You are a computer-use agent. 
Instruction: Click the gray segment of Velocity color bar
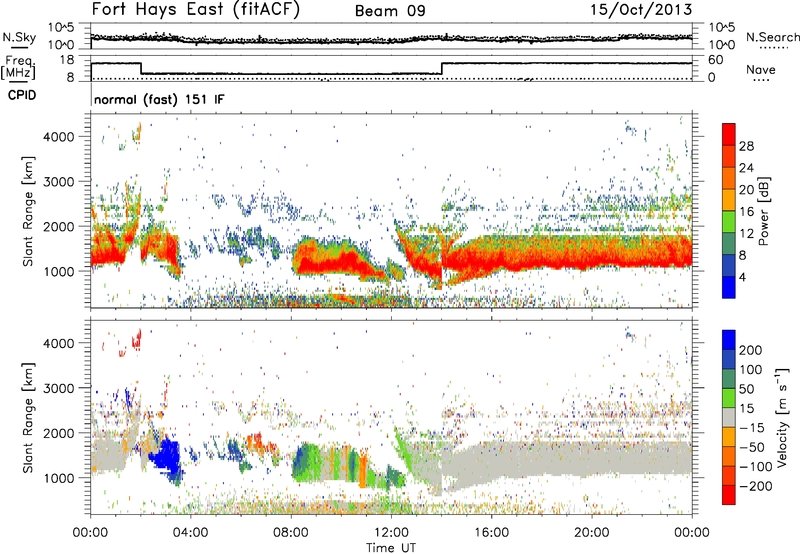(x=729, y=417)
